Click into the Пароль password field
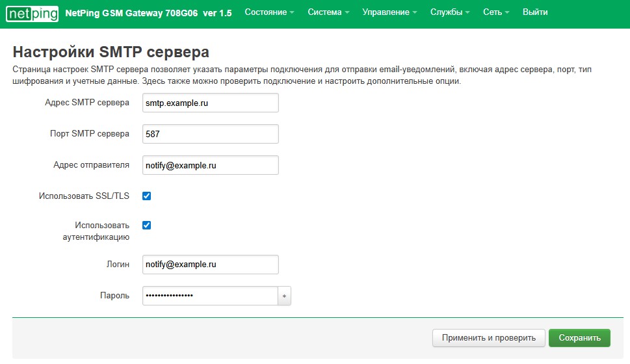 (209, 296)
